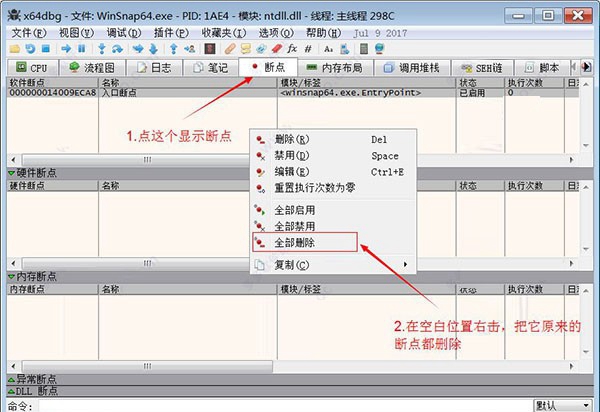The image size is (600, 412).
Task: Switch to the 流程图 tab
Action: pos(92,68)
